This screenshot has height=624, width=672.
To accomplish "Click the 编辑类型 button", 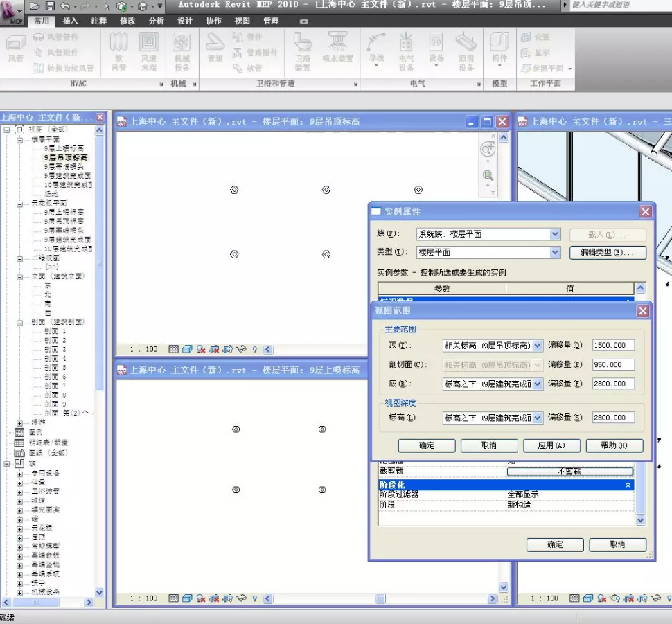I will pos(607,253).
